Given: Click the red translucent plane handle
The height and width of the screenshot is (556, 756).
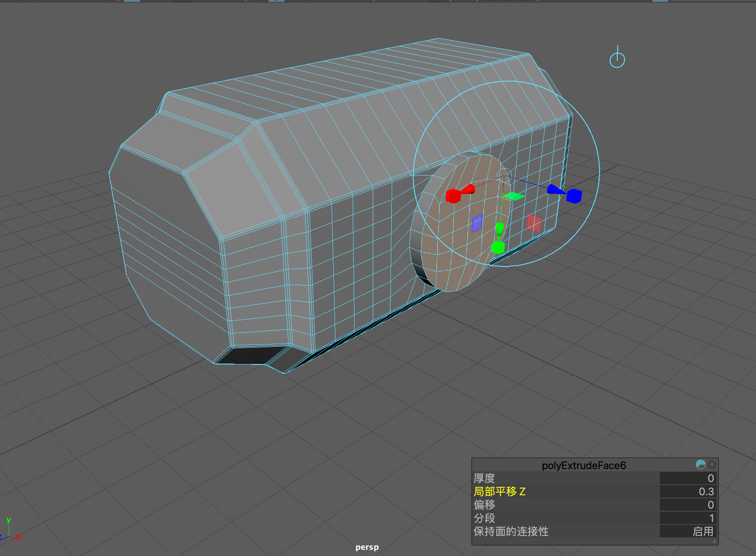Looking at the screenshot, I should coord(534,223).
